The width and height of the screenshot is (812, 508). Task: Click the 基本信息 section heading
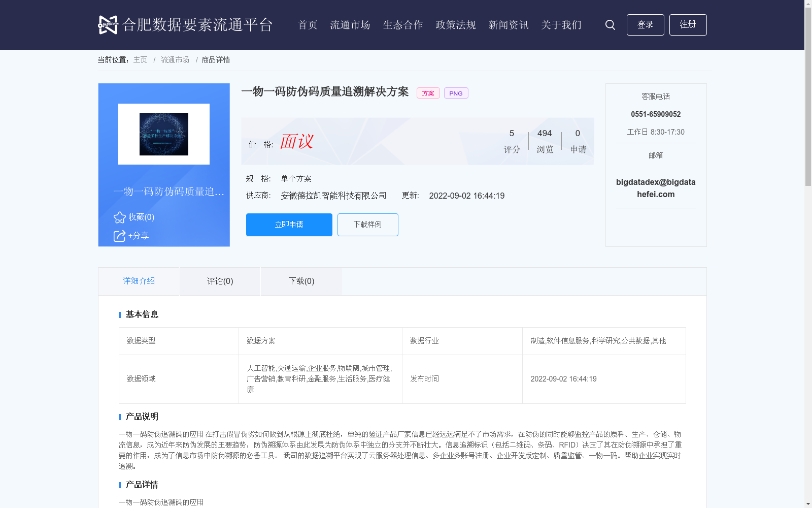pos(142,314)
